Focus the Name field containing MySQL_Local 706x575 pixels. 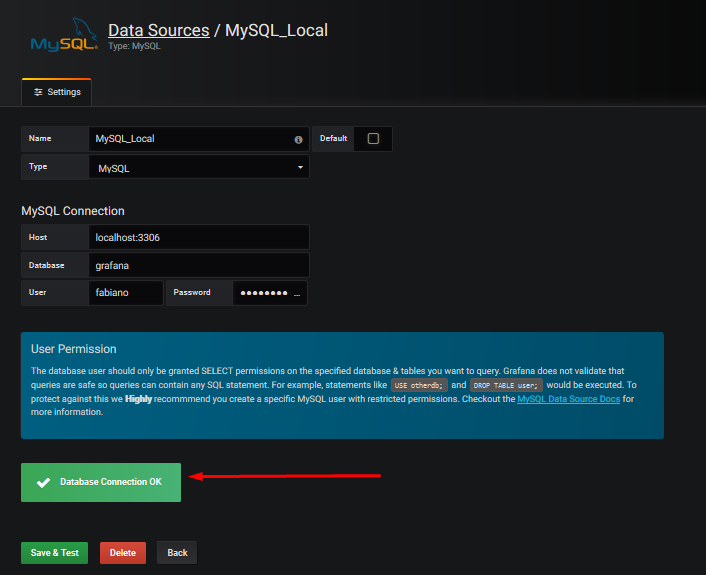(x=199, y=139)
